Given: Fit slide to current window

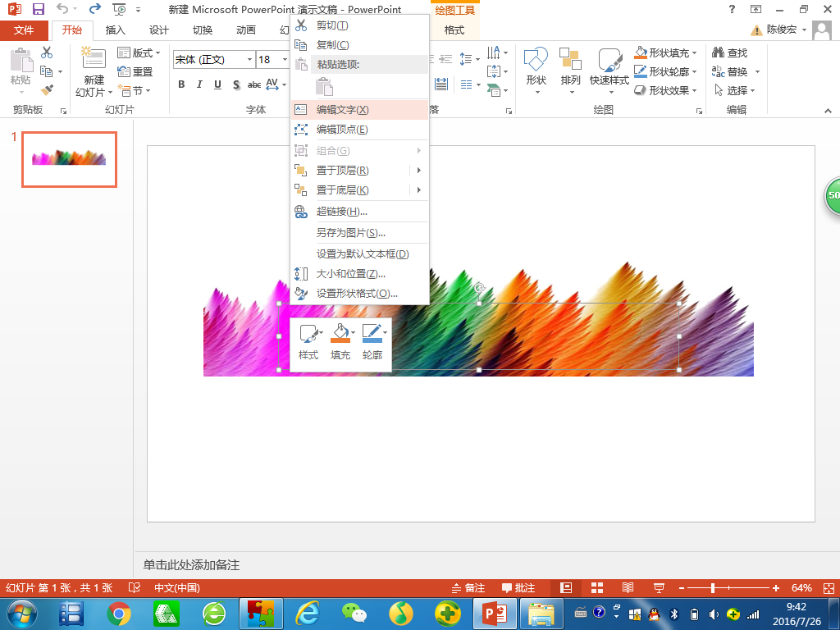Looking at the screenshot, I should click(829, 587).
